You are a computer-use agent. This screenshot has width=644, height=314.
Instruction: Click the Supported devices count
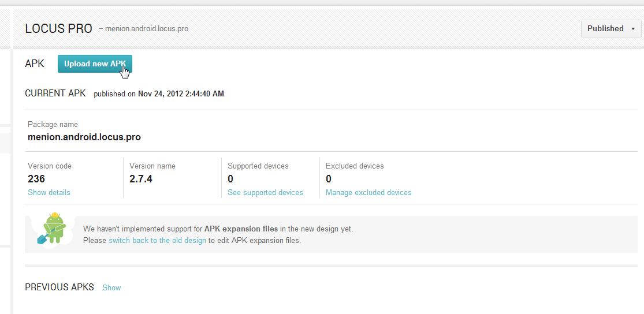click(x=230, y=179)
